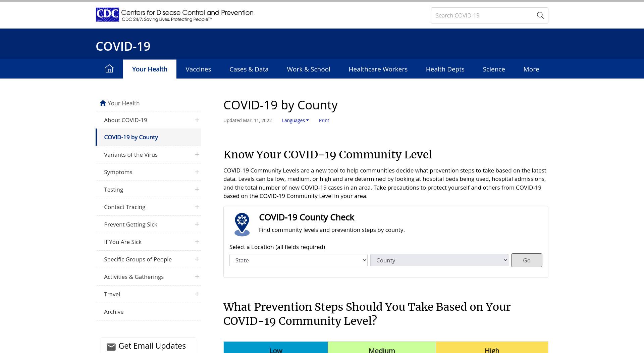Open the Healthcare Workers tab
This screenshot has height=353, width=644.
coord(378,69)
